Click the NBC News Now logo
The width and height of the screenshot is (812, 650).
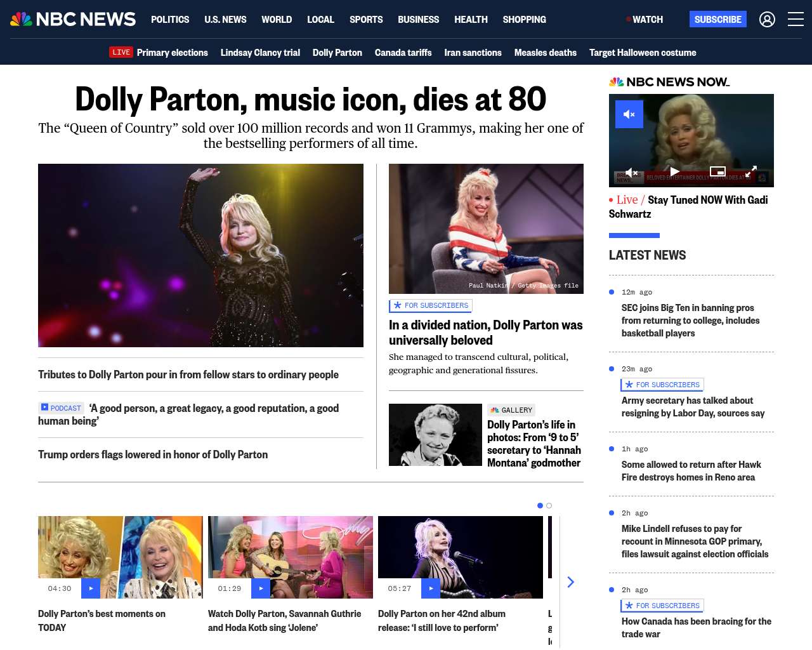(669, 82)
